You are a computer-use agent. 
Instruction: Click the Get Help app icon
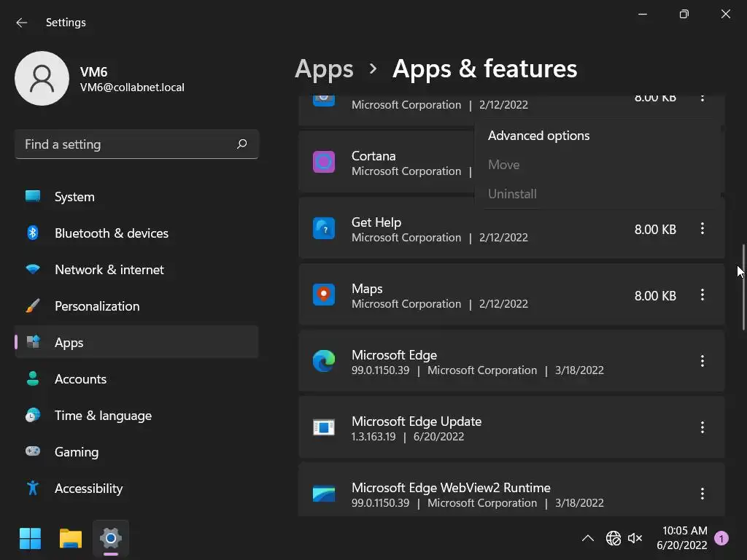[324, 228]
